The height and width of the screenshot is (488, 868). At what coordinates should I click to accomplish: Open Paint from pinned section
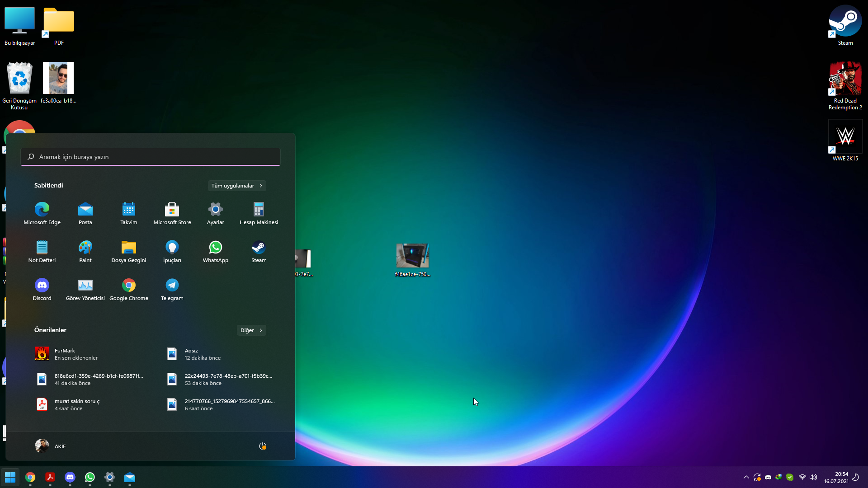[85, 251]
